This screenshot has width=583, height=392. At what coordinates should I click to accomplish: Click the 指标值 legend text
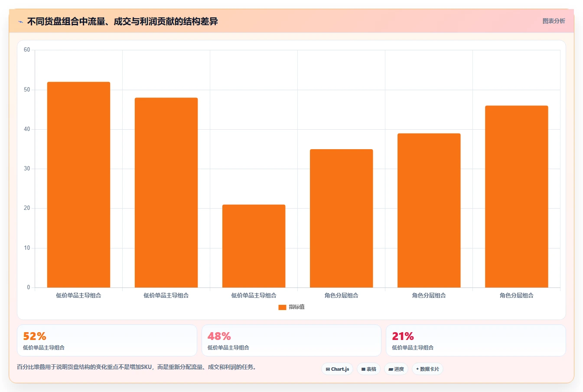297,307
